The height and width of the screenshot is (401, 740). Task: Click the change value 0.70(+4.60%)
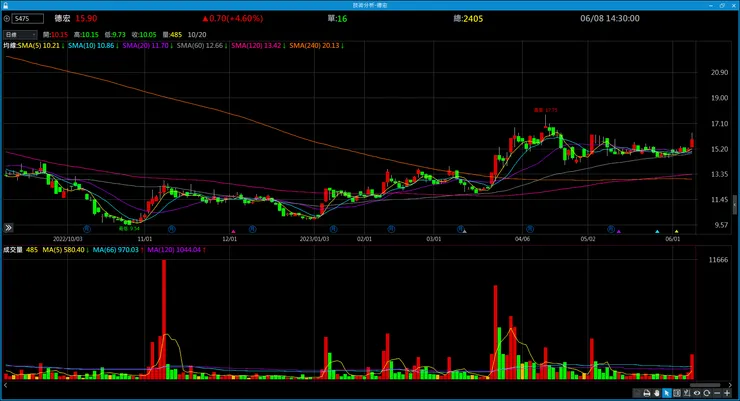coord(233,18)
